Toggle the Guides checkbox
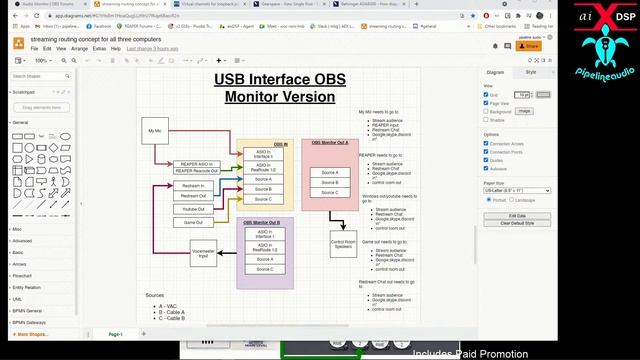 tap(486, 160)
